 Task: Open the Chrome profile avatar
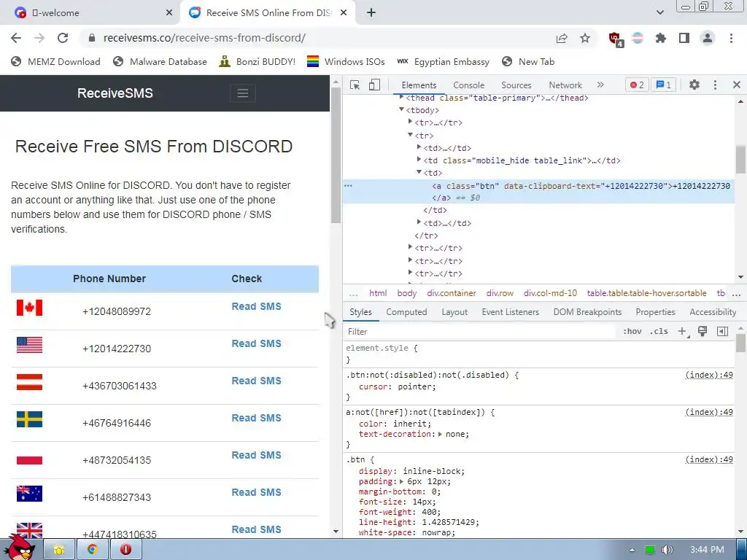(708, 38)
